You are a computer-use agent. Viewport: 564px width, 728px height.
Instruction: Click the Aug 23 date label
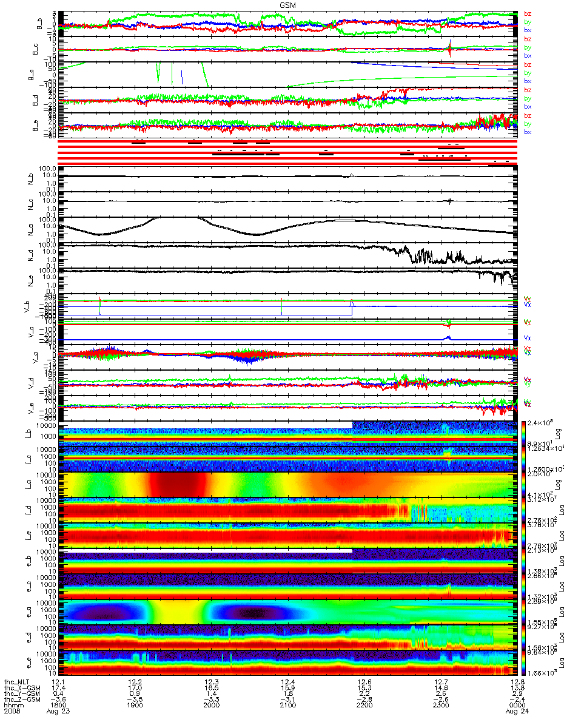57,711
